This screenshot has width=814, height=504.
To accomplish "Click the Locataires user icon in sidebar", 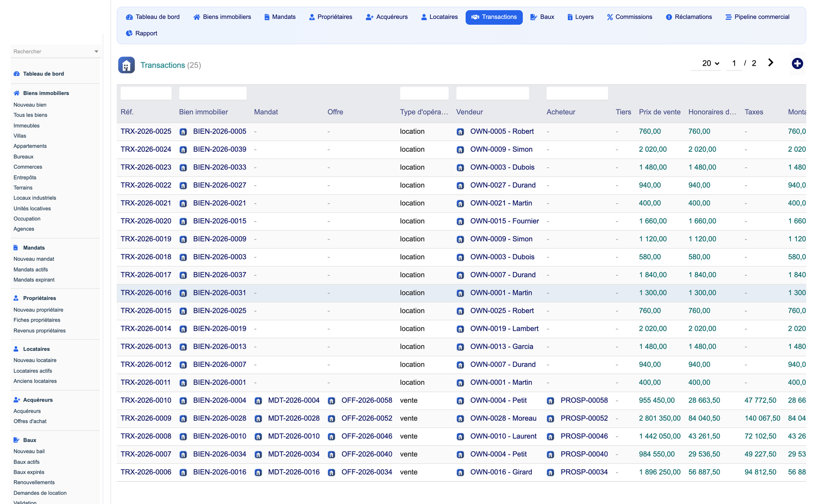I will point(16,349).
